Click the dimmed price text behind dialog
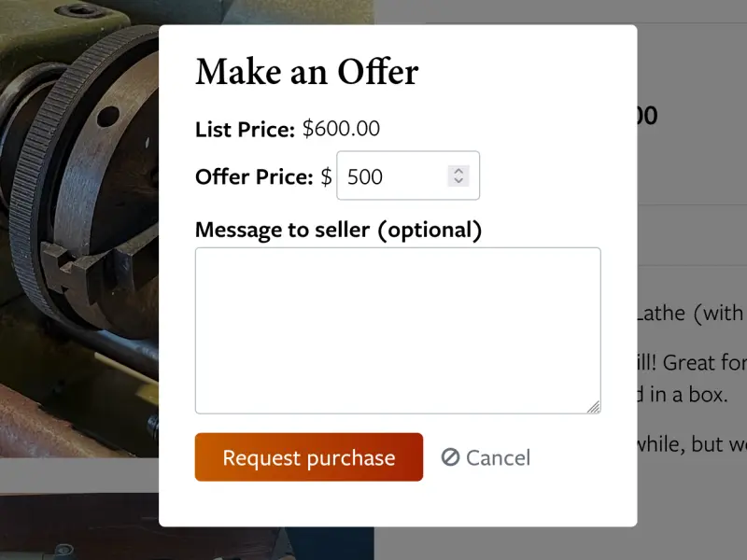Screen dimensions: 747x560 [647, 116]
